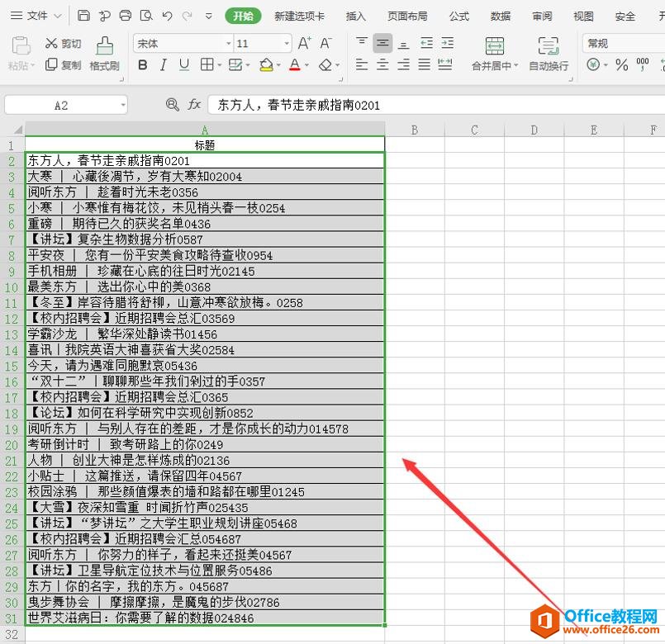Apply the fill color bucket
Image resolution: width=665 pixels, height=644 pixels.
266,65
